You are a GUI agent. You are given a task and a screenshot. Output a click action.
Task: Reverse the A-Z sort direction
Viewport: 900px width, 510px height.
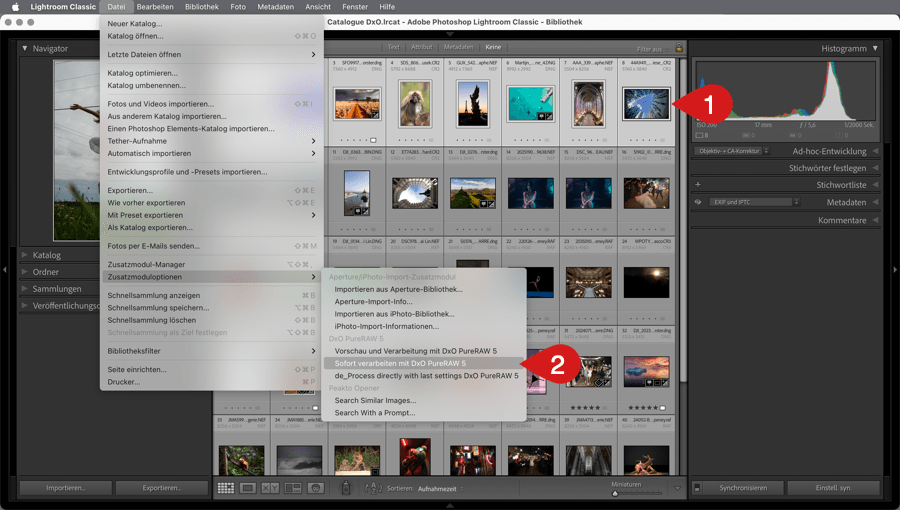pyautogui.click(x=373, y=488)
